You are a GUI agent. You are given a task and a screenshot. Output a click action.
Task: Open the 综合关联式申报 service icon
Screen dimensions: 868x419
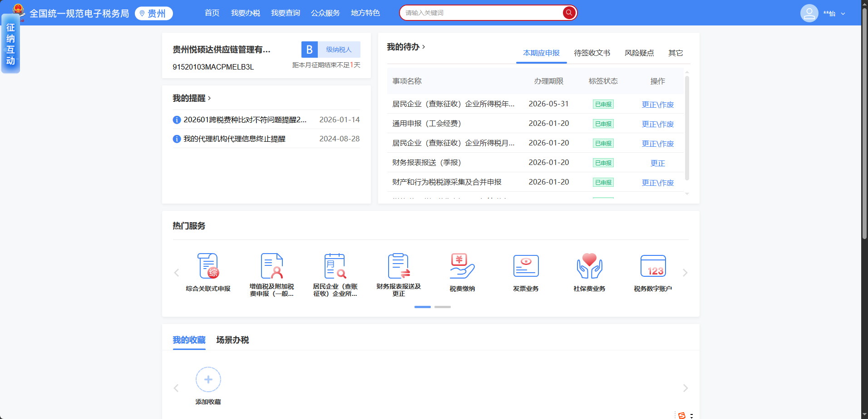point(208,266)
